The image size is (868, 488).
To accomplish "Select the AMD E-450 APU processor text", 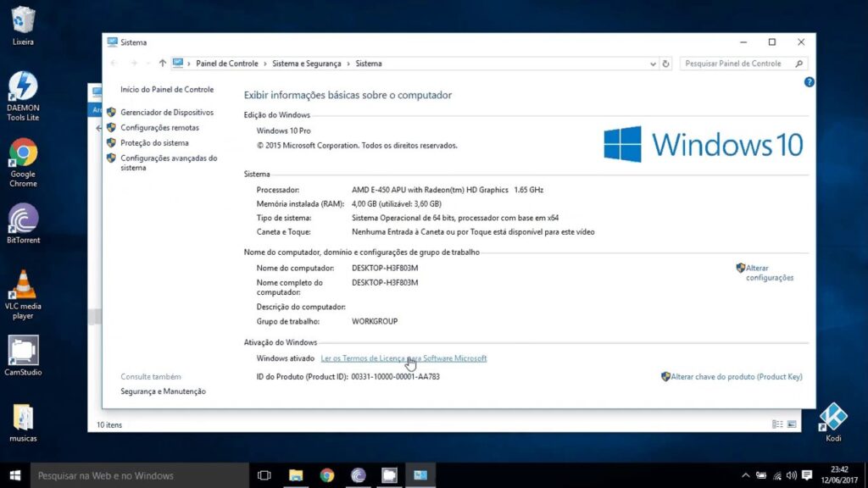I will pyautogui.click(x=448, y=190).
